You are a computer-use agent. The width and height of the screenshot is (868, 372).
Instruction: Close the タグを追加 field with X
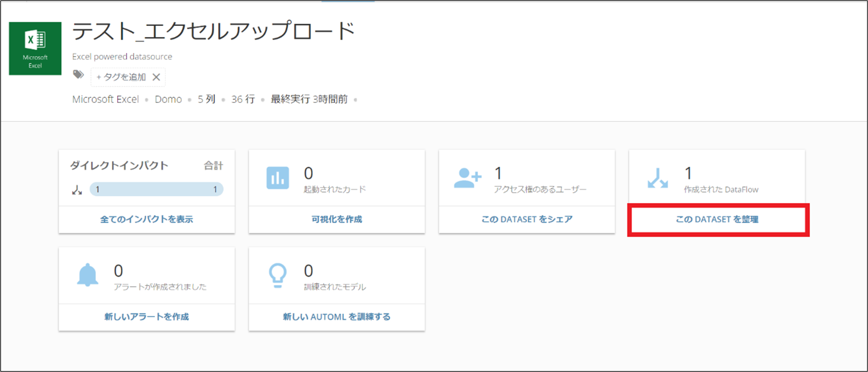point(156,77)
